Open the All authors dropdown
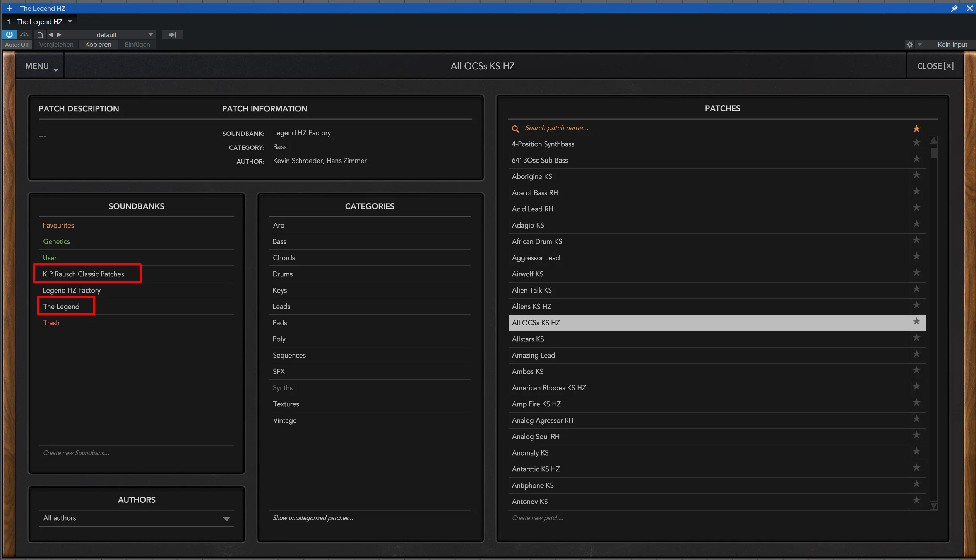Screen dimensions: 976x560 136,518
